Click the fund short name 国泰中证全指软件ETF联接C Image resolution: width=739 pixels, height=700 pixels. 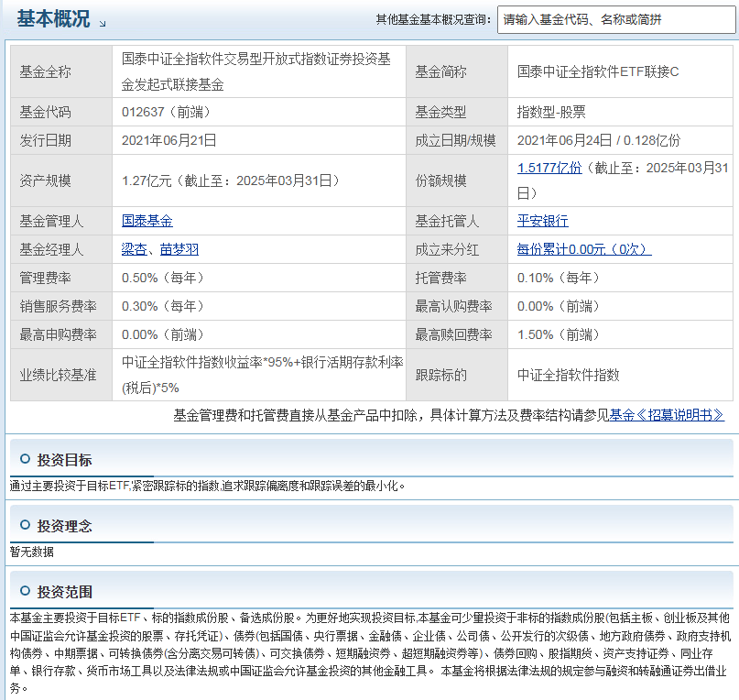[x=598, y=71]
